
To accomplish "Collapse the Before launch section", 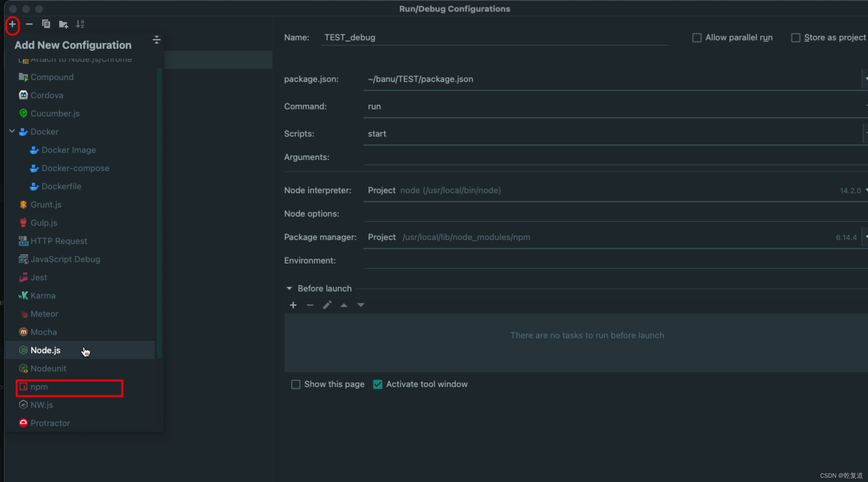I will (289, 288).
